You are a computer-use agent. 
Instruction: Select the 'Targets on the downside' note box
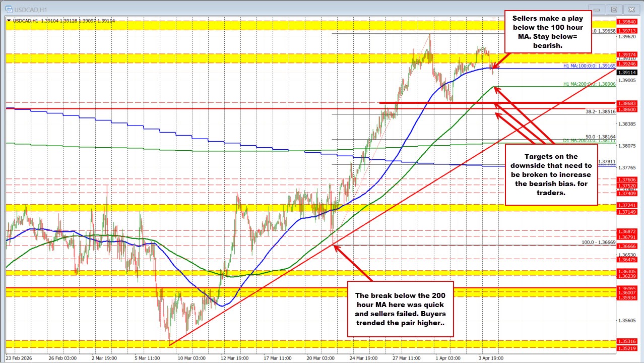point(551,174)
